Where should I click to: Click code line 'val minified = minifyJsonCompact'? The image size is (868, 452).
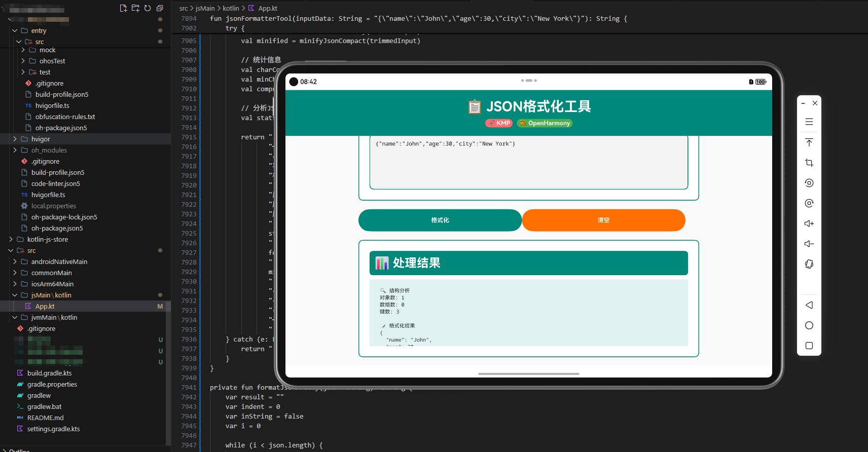tap(331, 41)
